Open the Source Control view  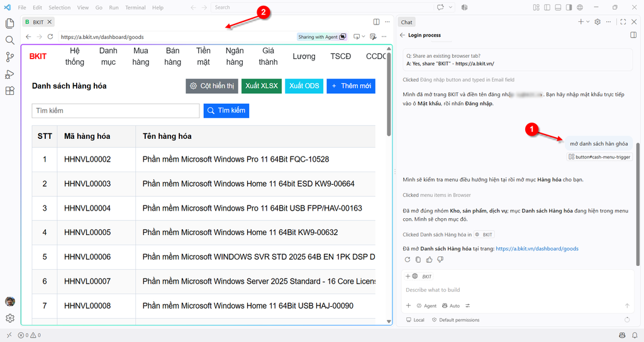(10, 57)
